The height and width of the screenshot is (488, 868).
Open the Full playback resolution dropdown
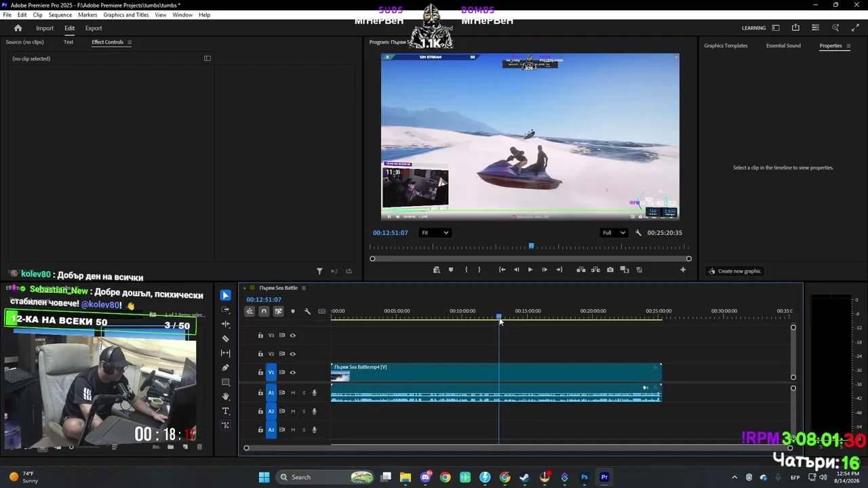(x=614, y=232)
